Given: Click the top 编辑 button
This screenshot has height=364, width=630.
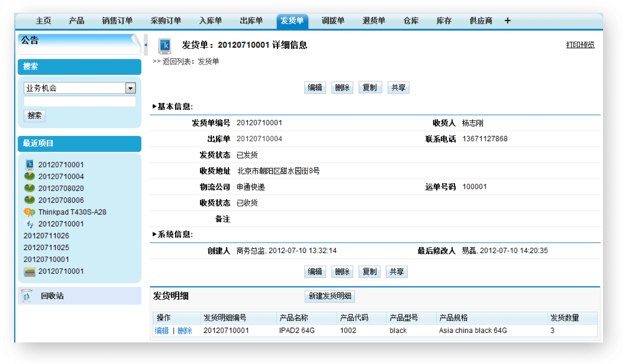Looking at the screenshot, I should pos(315,88).
